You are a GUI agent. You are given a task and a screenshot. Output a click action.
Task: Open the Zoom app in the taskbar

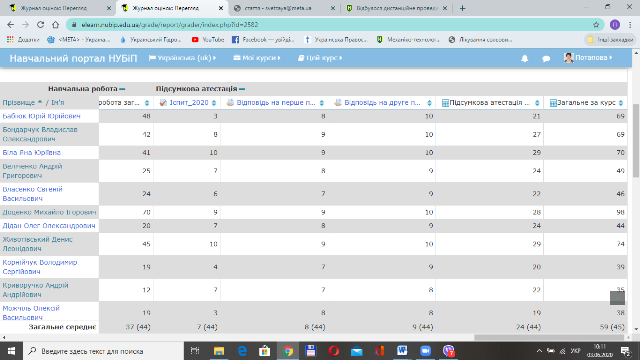click(x=425, y=351)
